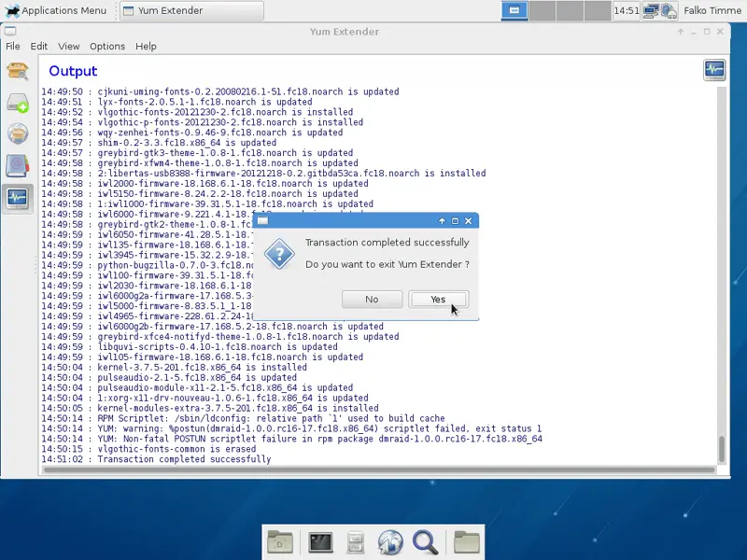
Task: Click No to stay in Yum Extender
Action: pyautogui.click(x=372, y=299)
